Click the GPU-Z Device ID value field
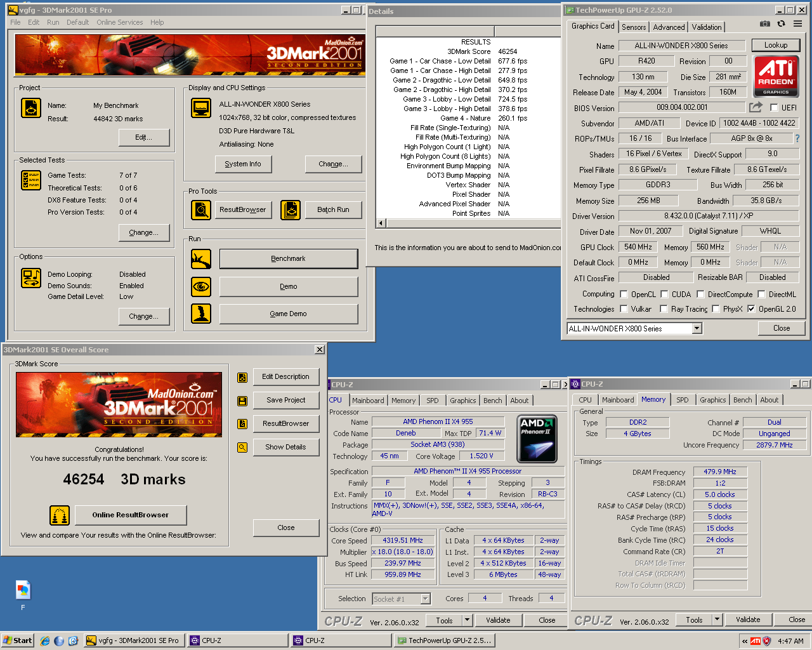Image resolution: width=812 pixels, height=650 pixels. pos(759,123)
